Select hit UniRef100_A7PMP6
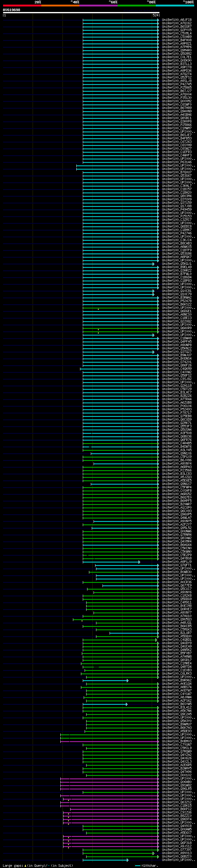 [177, 47]
